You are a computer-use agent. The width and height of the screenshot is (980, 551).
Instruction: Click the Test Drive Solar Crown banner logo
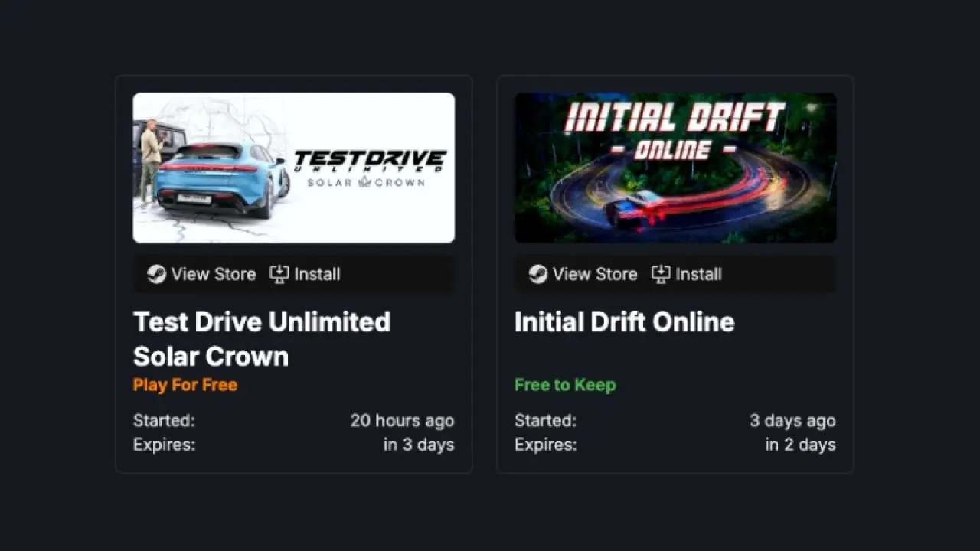pyautogui.click(x=370, y=168)
